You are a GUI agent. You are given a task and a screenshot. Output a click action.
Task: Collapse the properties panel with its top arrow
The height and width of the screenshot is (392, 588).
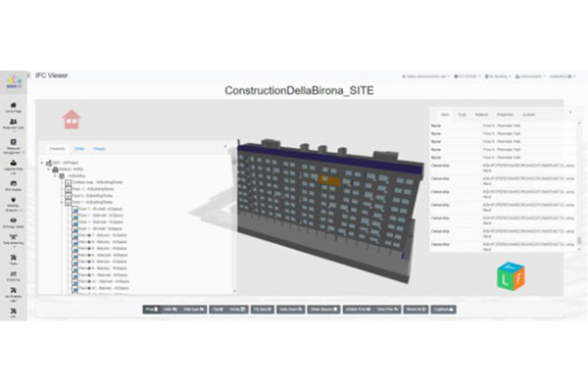click(570, 112)
